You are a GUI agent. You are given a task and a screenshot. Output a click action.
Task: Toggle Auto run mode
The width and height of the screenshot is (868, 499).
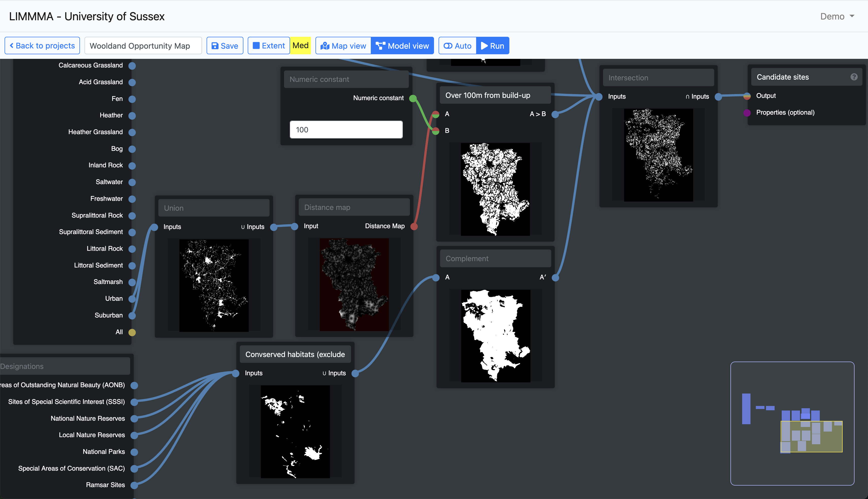coord(458,46)
